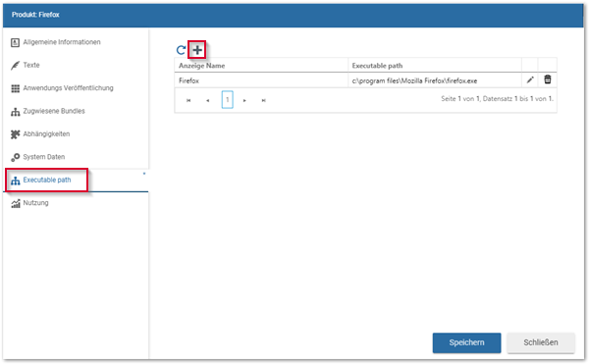Viewport: 589px width, 364px height.
Task: Click the 'Produkt: Firefox' dialog title
Action: (x=35, y=15)
